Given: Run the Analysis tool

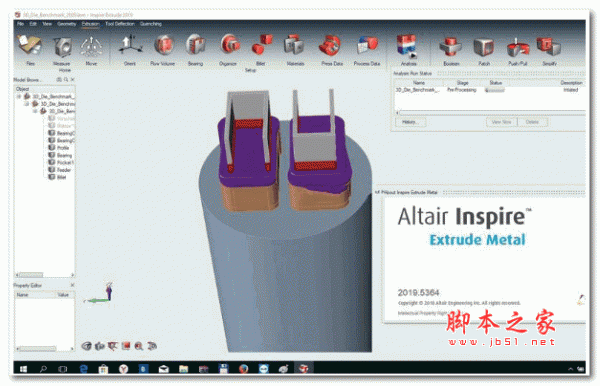Looking at the screenshot, I should [407, 46].
